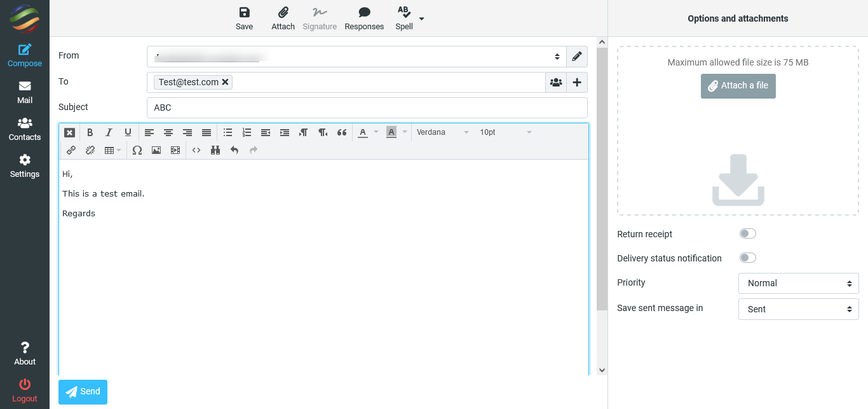Click the Undo arrow icon

point(234,150)
